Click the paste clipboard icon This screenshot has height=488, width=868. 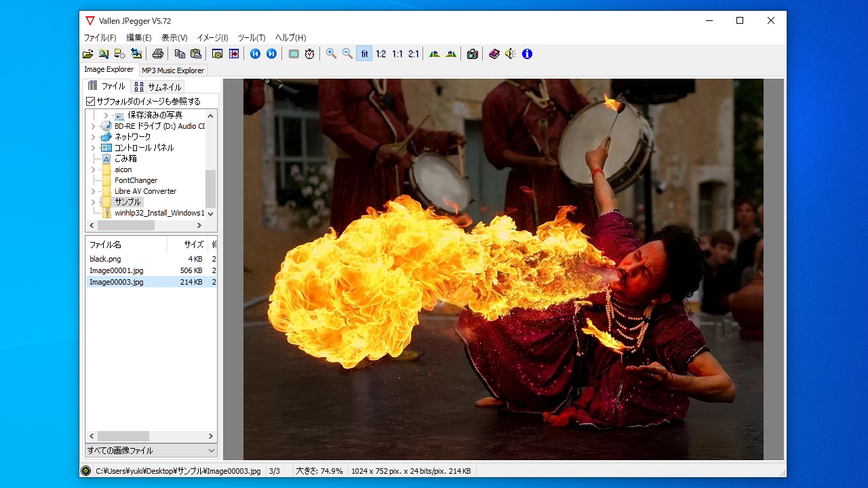click(196, 54)
